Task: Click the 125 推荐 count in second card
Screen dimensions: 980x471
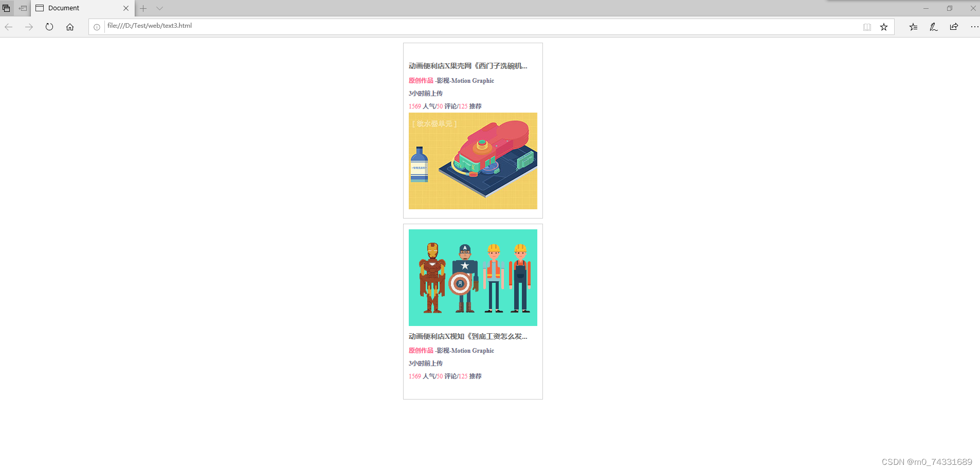Action: coord(470,376)
